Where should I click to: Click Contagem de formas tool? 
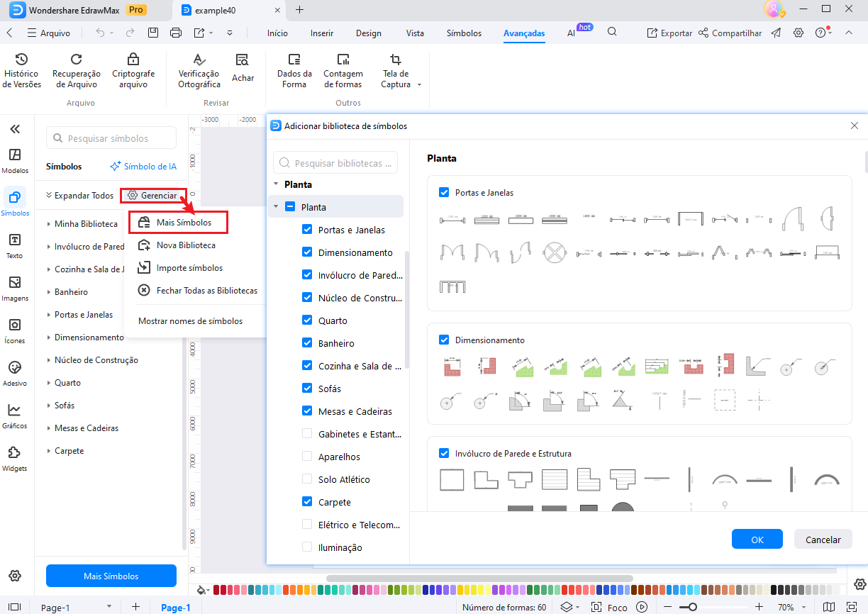point(343,71)
